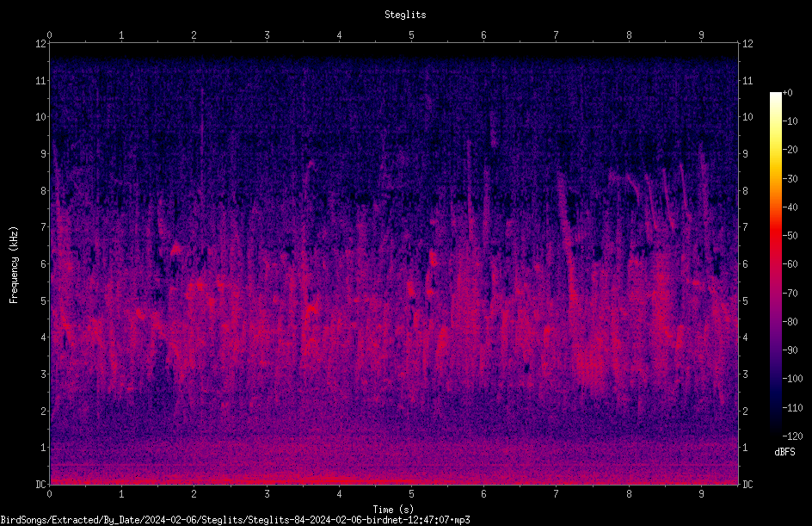Click the 5 second mark on bottom time axis
The width and height of the screenshot is (812, 526).
(x=412, y=494)
